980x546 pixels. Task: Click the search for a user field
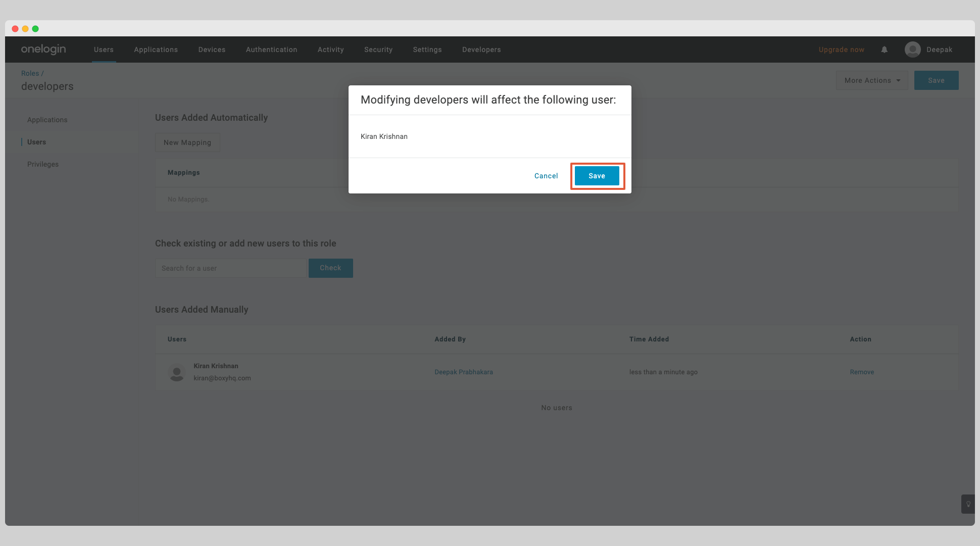pyautogui.click(x=230, y=268)
